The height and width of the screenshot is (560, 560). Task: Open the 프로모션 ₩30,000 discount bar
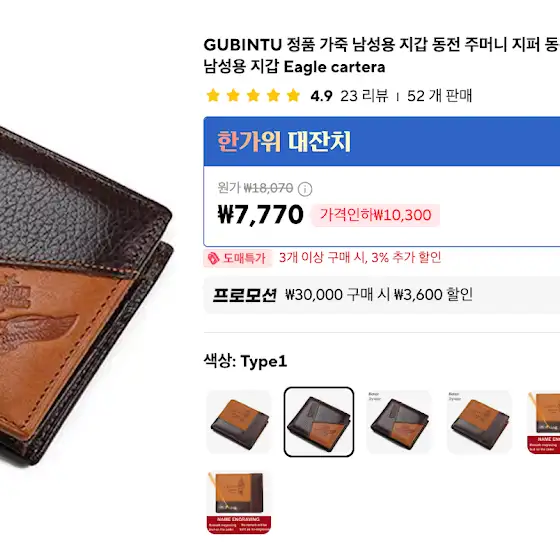click(382, 295)
